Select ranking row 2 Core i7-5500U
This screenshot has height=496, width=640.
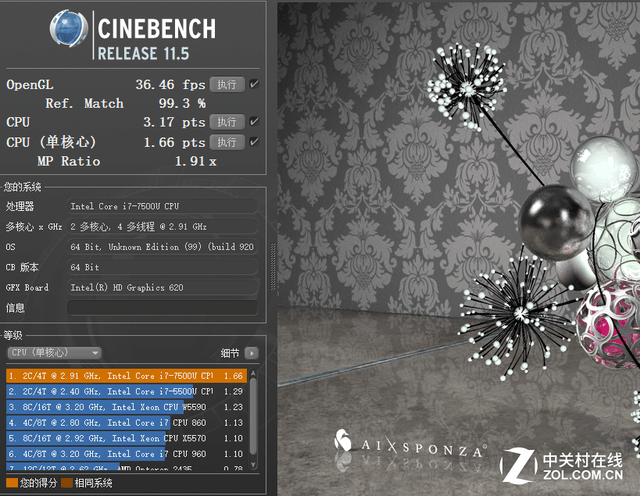tap(127, 391)
